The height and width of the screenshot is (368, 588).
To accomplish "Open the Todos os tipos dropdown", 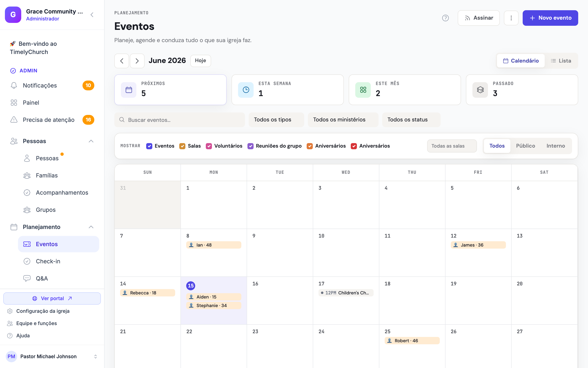I will point(276,120).
